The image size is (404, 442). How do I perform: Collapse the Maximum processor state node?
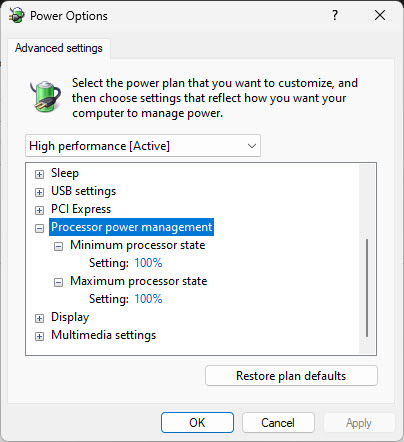click(x=58, y=282)
